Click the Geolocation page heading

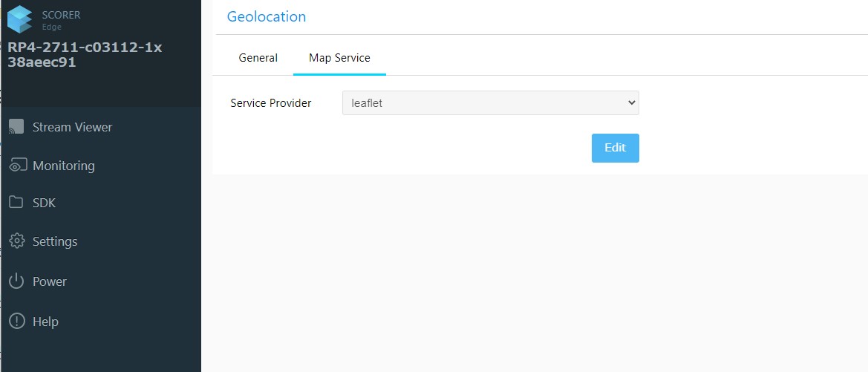[266, 16]
